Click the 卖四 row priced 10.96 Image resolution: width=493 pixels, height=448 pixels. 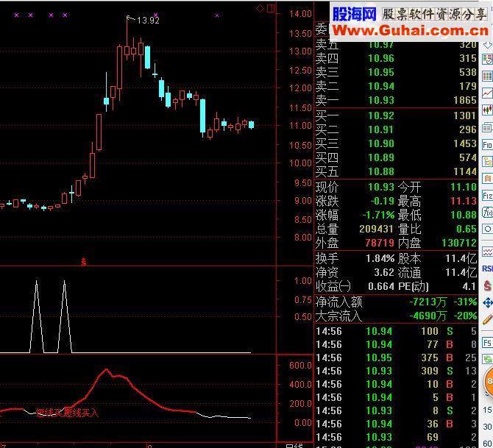coord(396,58)
